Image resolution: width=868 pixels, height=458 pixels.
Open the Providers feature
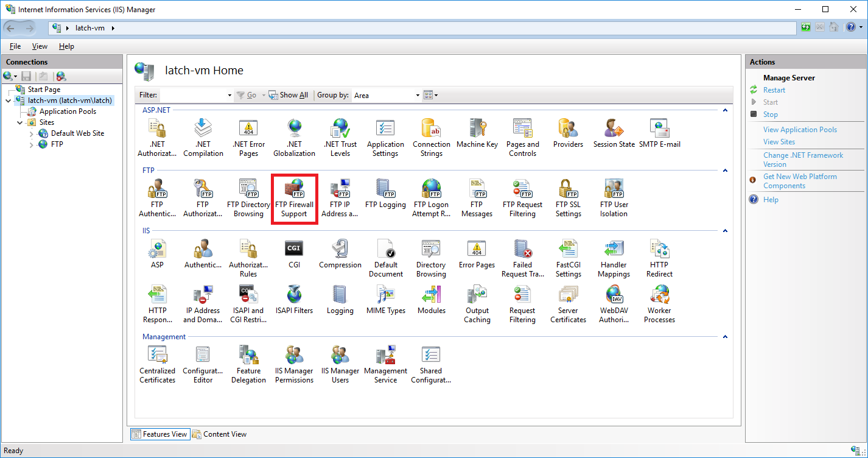[568, 134]
